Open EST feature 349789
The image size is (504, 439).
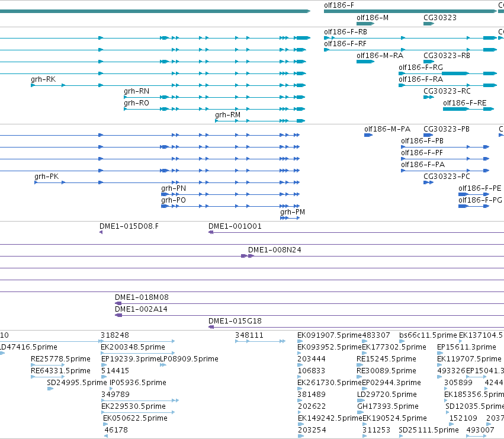[x=140, y=400]
